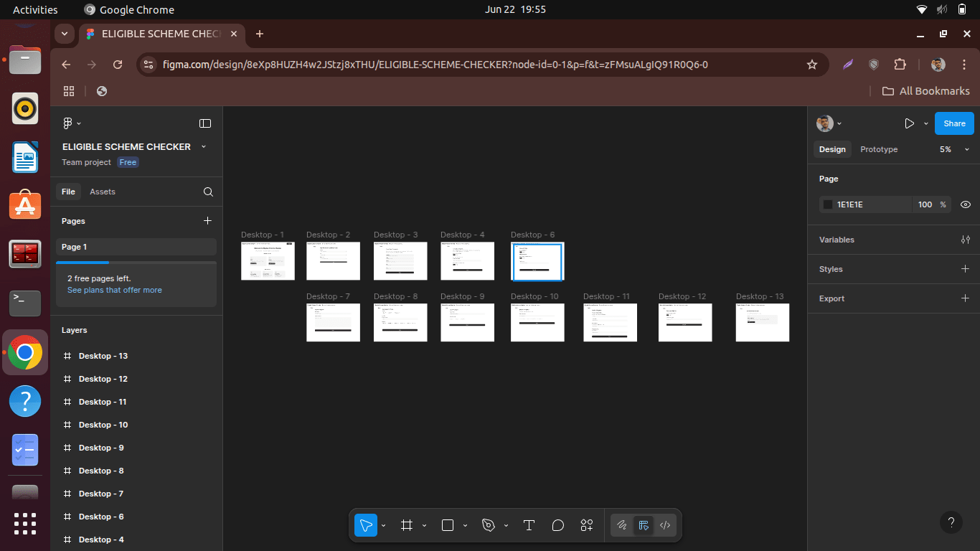Viewport: 980px width, 551px height.
Task: Select the Frame tool
Action: pyautogui.click(x=407, y=525)
